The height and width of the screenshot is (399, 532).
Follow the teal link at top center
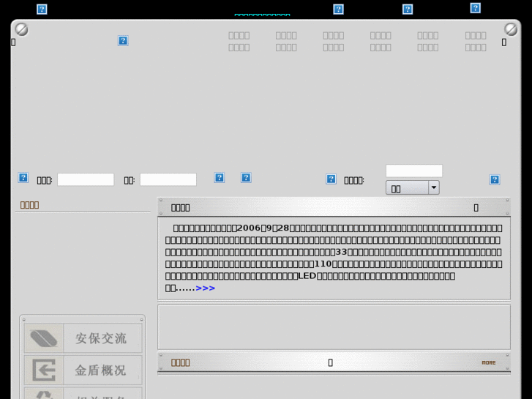262,15
